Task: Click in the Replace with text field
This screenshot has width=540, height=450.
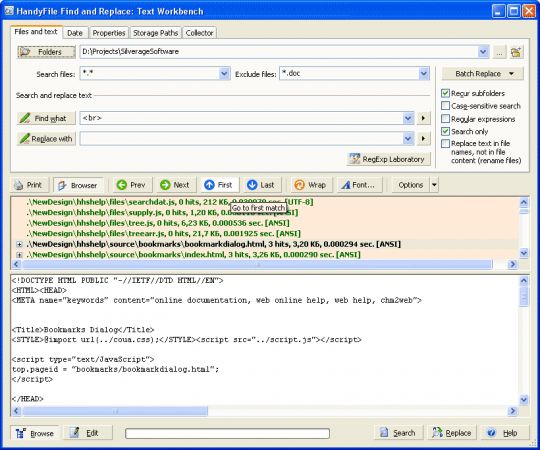Action: click(241, 139)
